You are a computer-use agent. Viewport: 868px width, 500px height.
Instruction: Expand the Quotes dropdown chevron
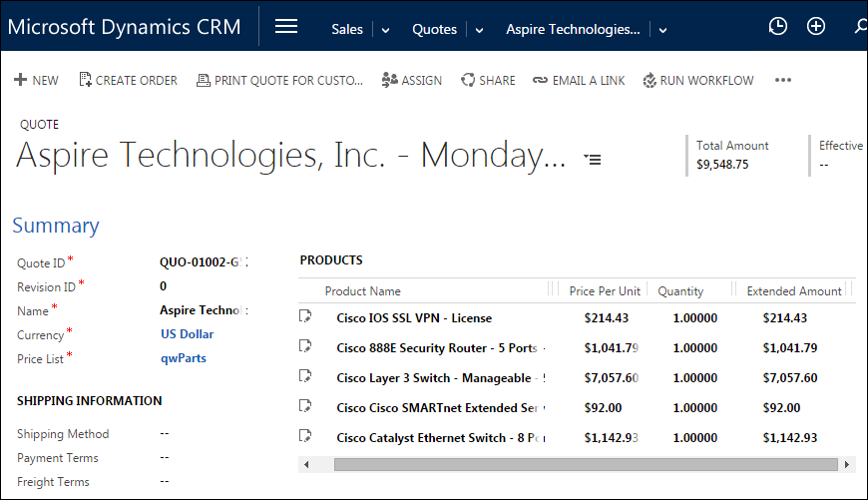click(480, 30)
